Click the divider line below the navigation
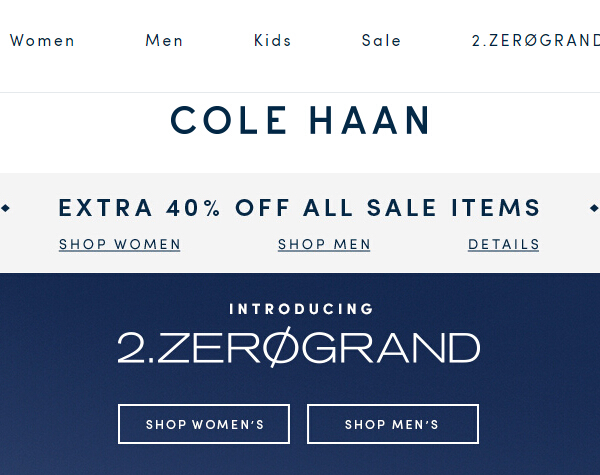600x475 pixels. 300,92
